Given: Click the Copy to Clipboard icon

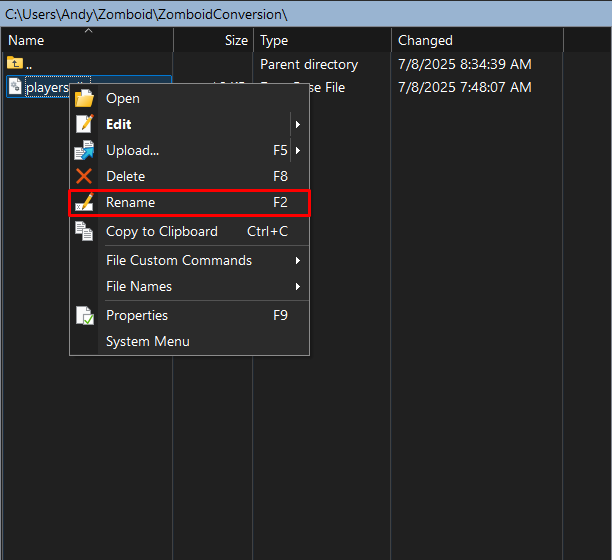Looking at the screenshot, I should coord(84,231).
